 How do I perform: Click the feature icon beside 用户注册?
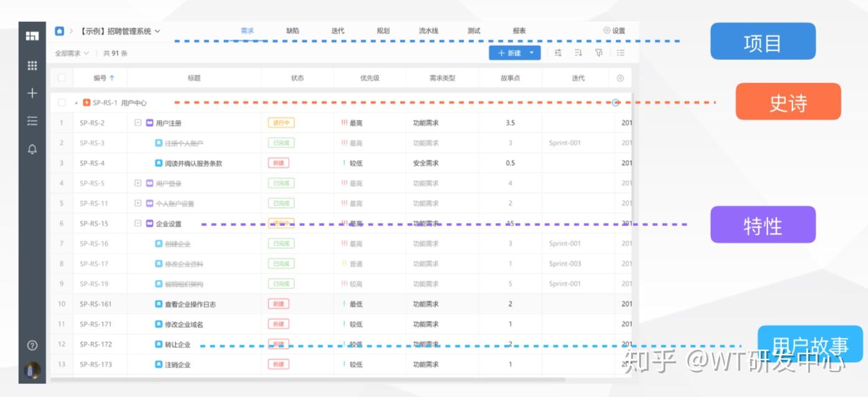click(x=150, y=123)
